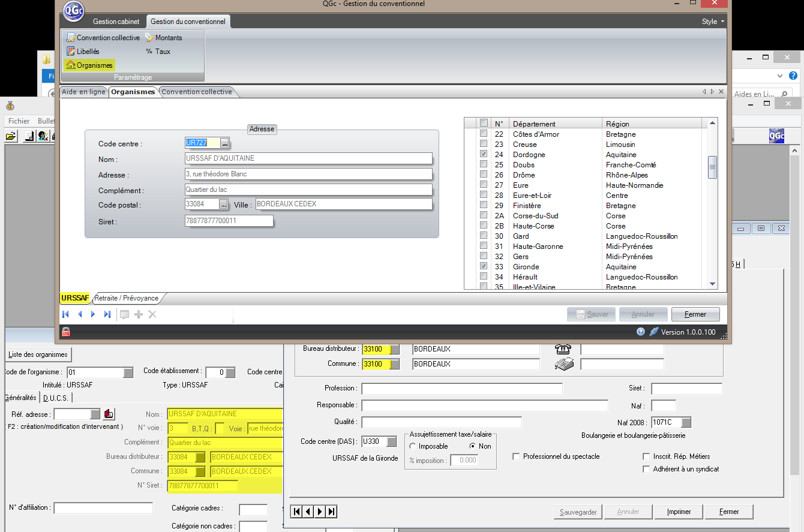Select Organismes in the Paramétrage ribbon group
804x532 pixels.
coord(89,65)
